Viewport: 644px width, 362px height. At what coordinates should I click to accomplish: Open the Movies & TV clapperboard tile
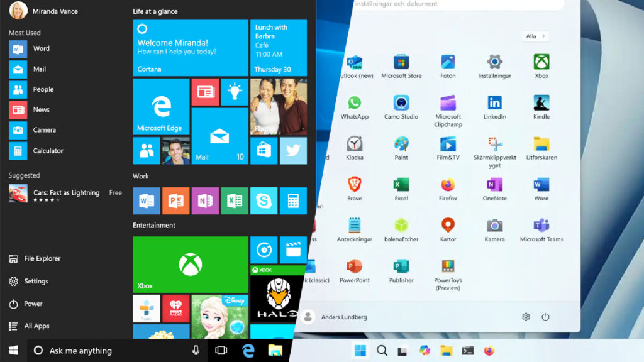click(x=293, y=250)
